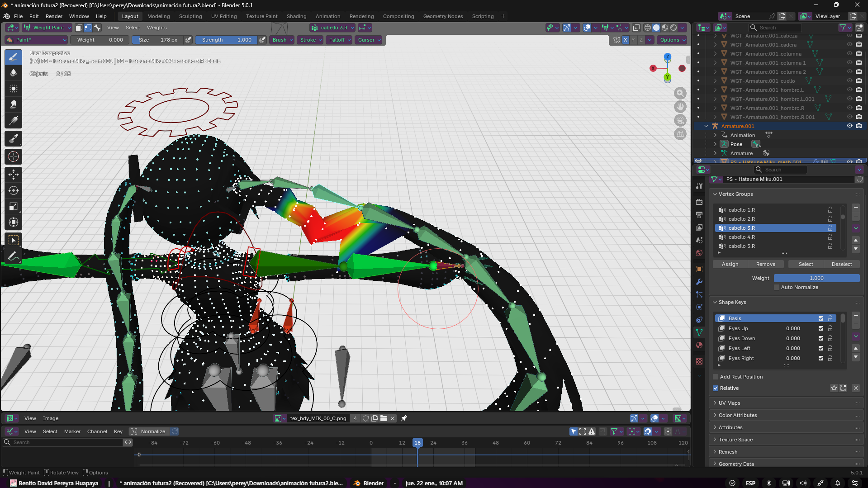Open the Weights menu
Image resolution: width=868 pixels, height=488 pixels.
click(x=157, y=28)
